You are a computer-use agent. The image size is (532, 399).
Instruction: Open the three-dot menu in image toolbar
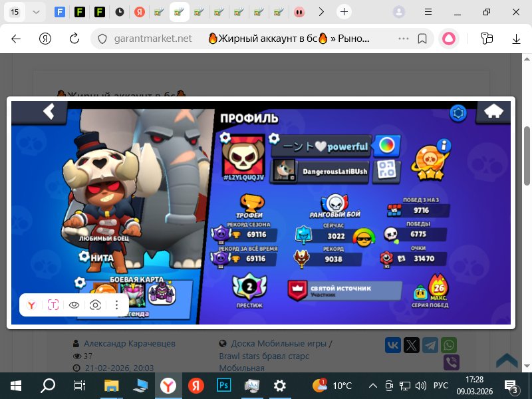[x=116, y=305]
